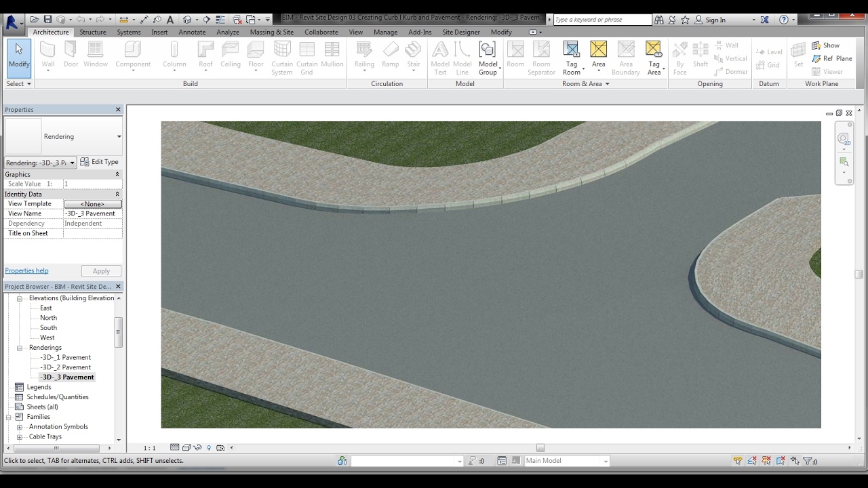Open the Sign In dropdown arrow
The height and width of the screenshot is (488, 868).
753,20
